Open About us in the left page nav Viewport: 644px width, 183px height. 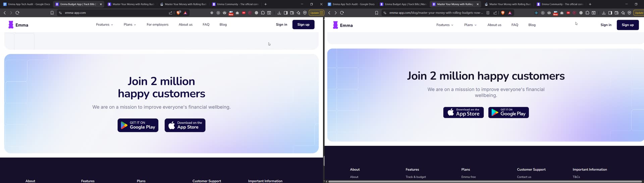pyautogui.click(x=185, y=24)
